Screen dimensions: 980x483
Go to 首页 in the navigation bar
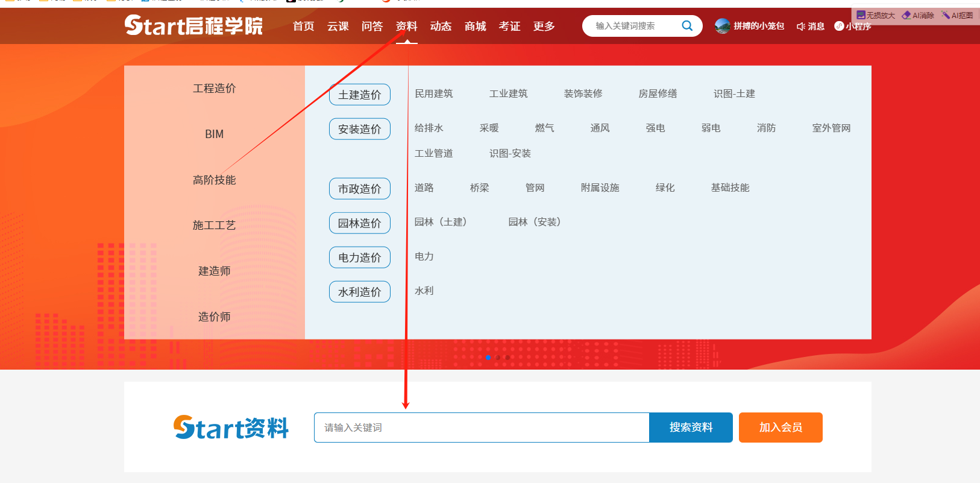pyautogui.click(x=304, y=27)
